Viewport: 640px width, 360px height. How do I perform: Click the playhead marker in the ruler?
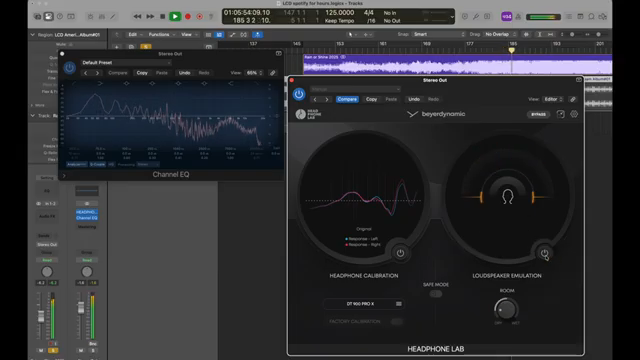pos(511,50)
